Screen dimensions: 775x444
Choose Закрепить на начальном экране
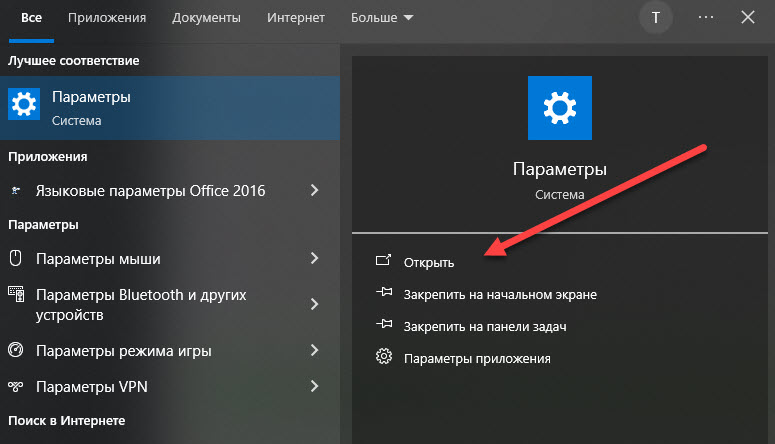[500, 294]
